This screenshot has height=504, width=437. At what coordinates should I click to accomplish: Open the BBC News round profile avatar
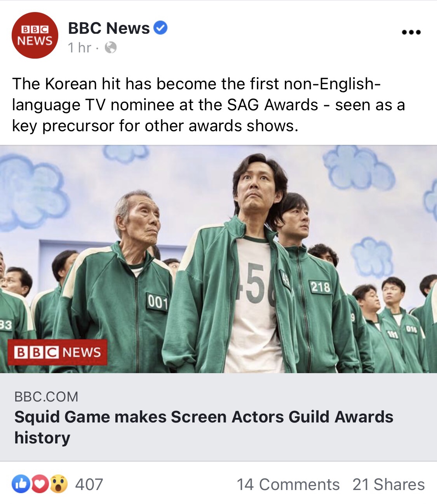pyautogui.click(x=35, y=35)
